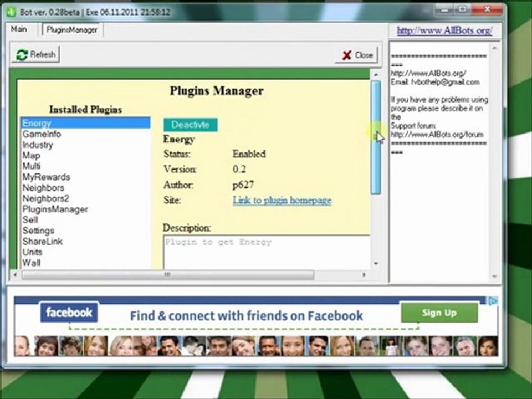This screenshot has height=399, width=532.
Task: Select Map plugin in the list
Action: tap(85, 155)
